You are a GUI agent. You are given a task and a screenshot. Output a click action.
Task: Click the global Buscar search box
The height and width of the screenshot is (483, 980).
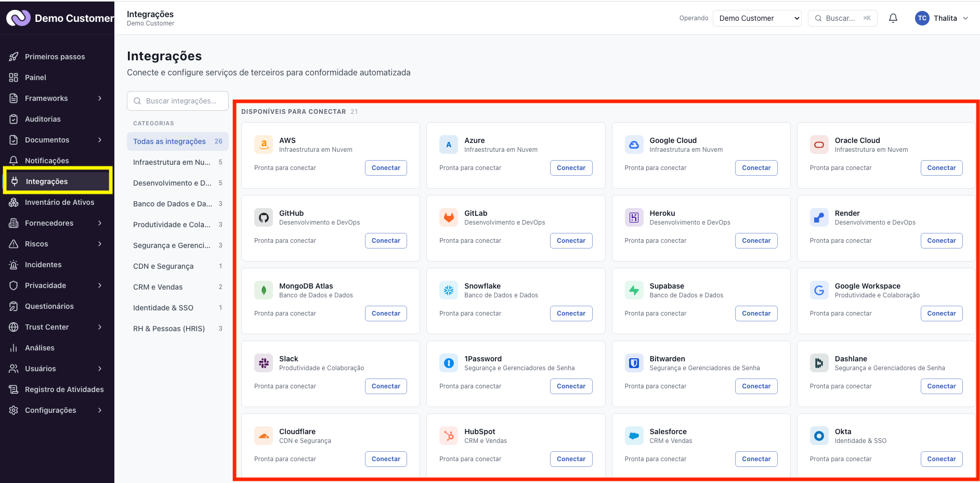[x=842, y=18]
